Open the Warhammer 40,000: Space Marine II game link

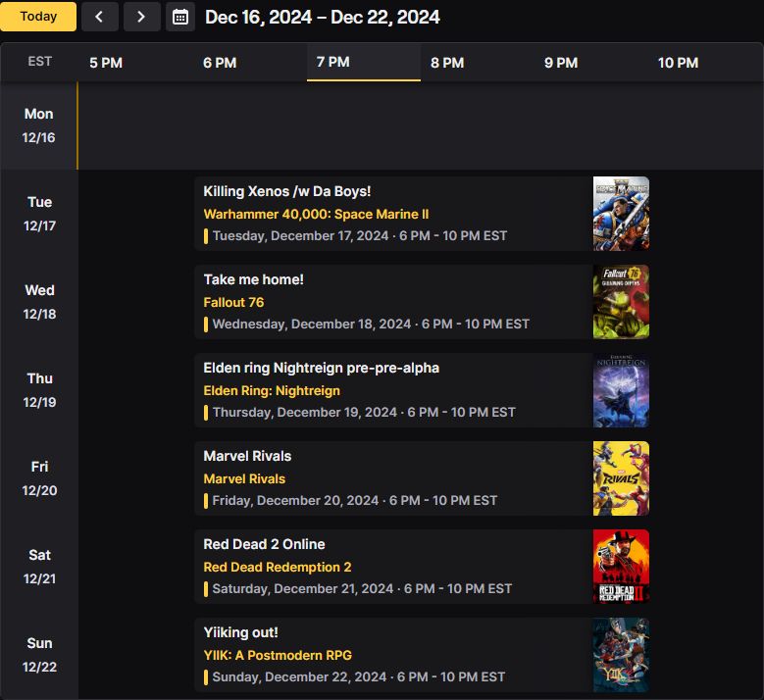pos(316,215)
